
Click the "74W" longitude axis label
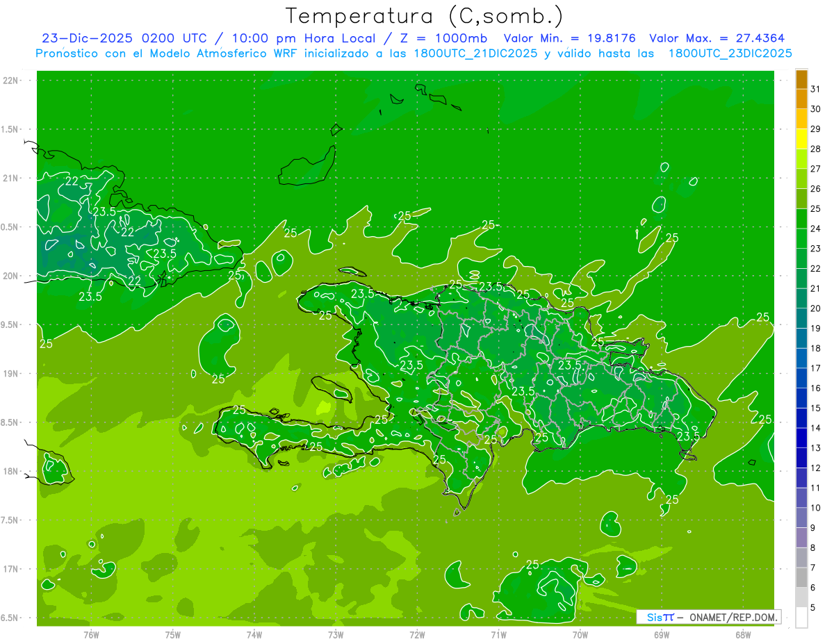pos(254,635)
